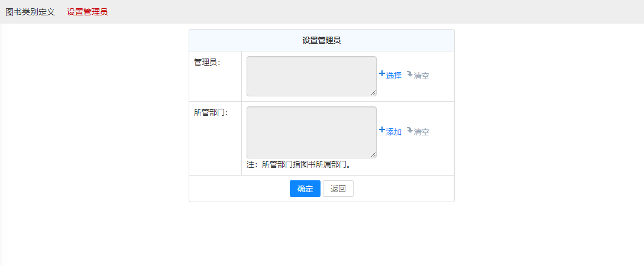The height and width of the screenshot is (266, 644).
Task: Click the plus icon beside 选择
Action: (x=381, y=74)
